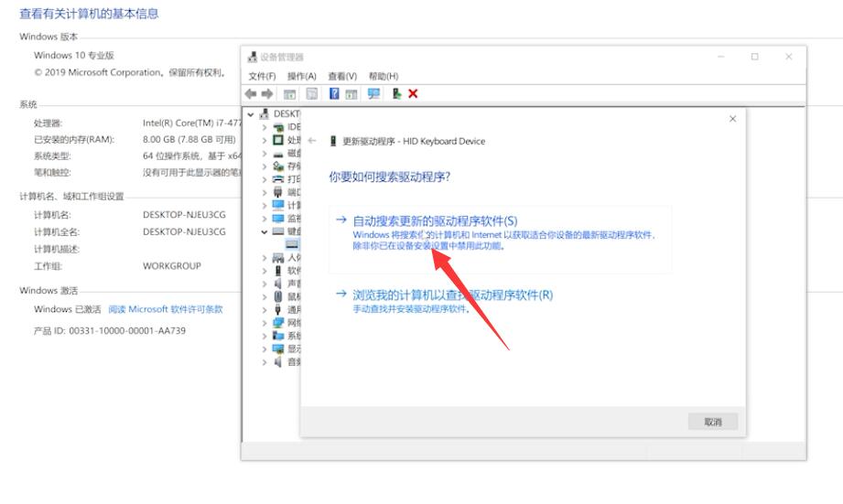This screenshot has width=843, height=504.
Task: Select the print queue (打印) icon in tree
Action: coord(278,179)
